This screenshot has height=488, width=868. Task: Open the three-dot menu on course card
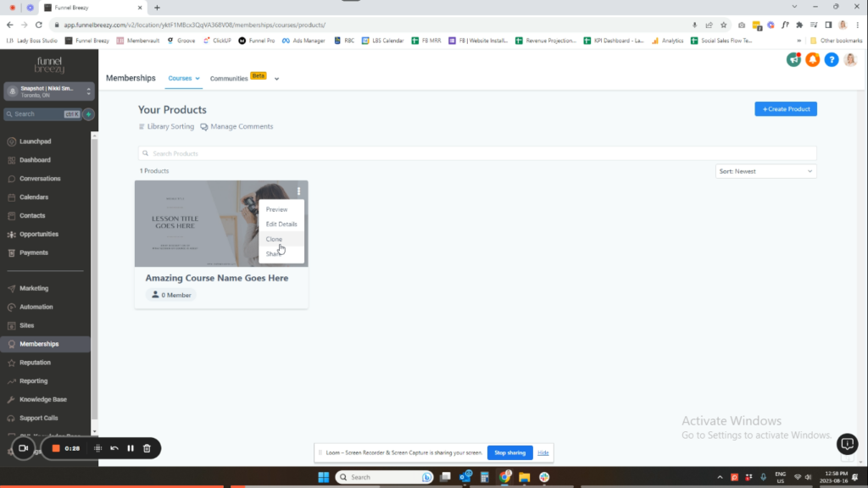298,191
